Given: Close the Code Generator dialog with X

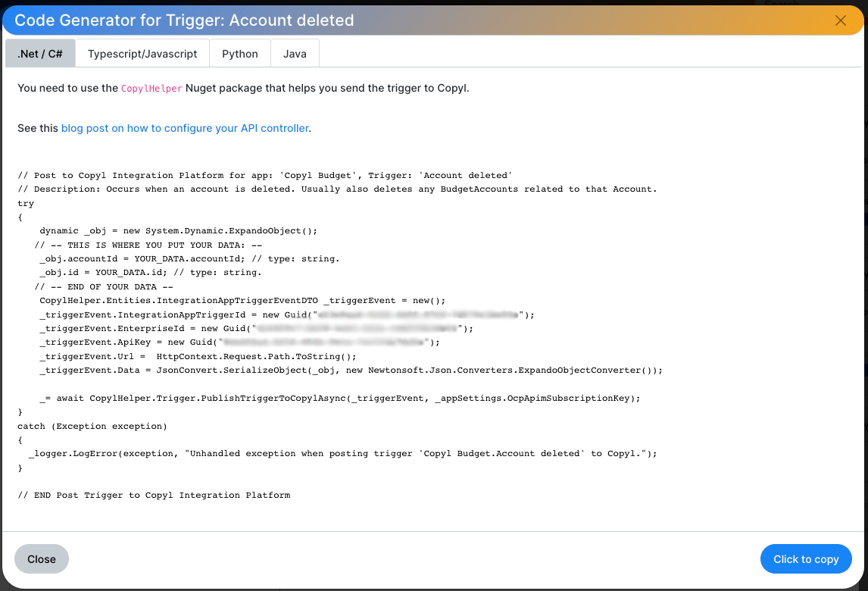Looking at the screenshot, I should (x=840, y=20).
